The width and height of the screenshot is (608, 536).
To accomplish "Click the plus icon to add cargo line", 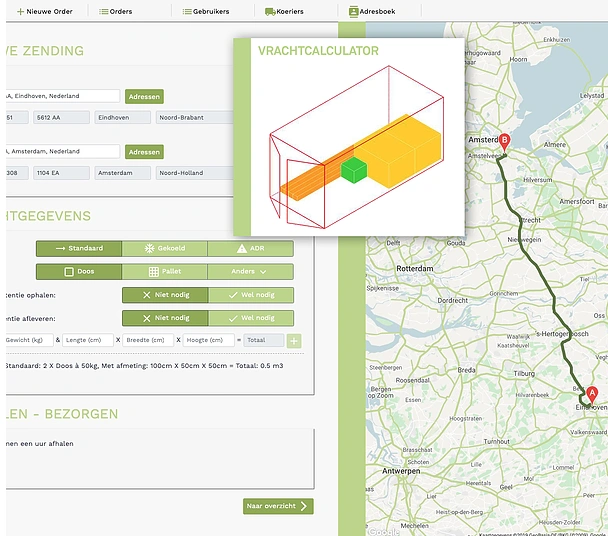I will pyautogui.click(x=294, y=341).
